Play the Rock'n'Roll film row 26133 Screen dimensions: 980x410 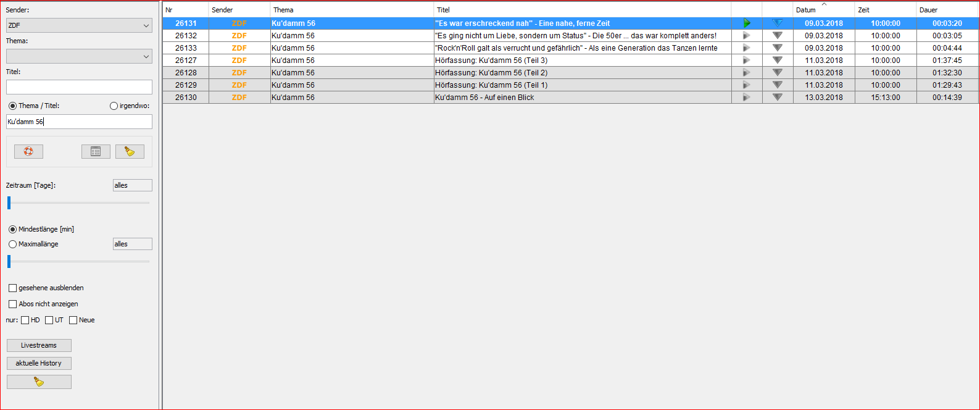pyautogui.click(x=747, y=48)
